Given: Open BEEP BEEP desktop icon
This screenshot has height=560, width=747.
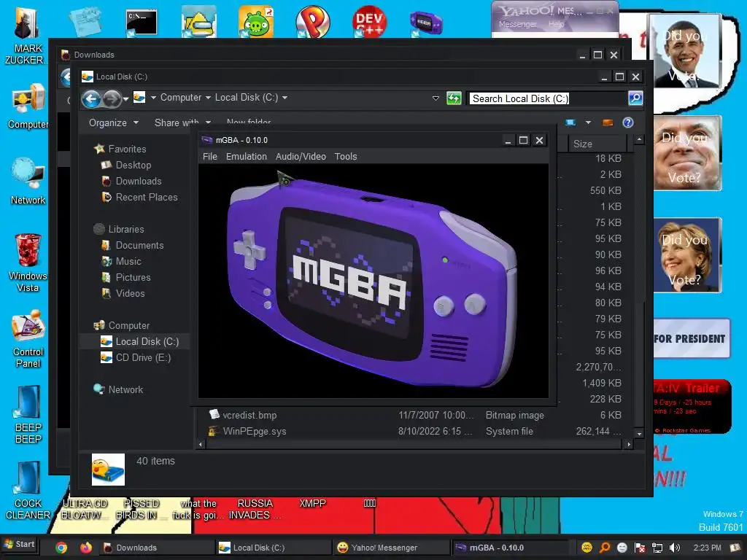Looking at the screenshot, I should pyautogui.click(x=28, y=415).
